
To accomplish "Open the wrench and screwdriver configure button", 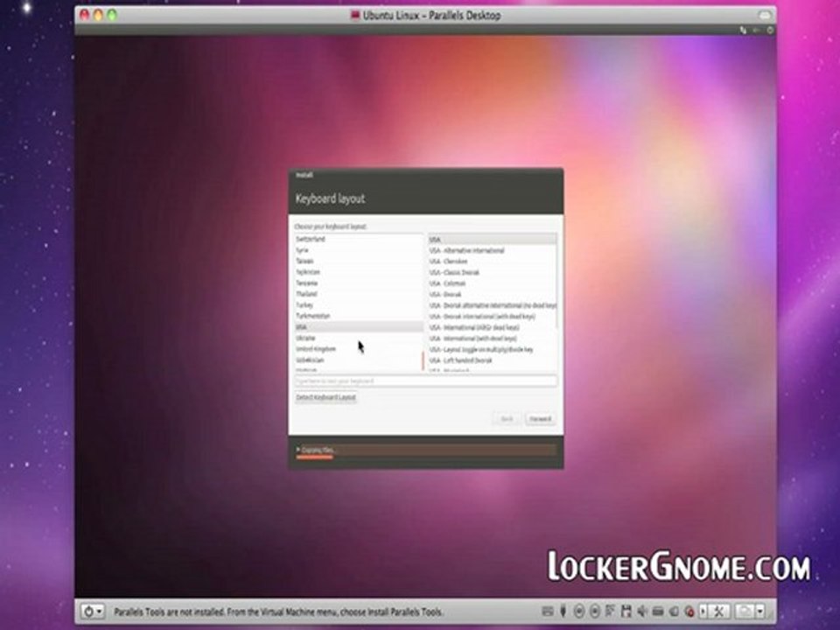I will [719, 611].
